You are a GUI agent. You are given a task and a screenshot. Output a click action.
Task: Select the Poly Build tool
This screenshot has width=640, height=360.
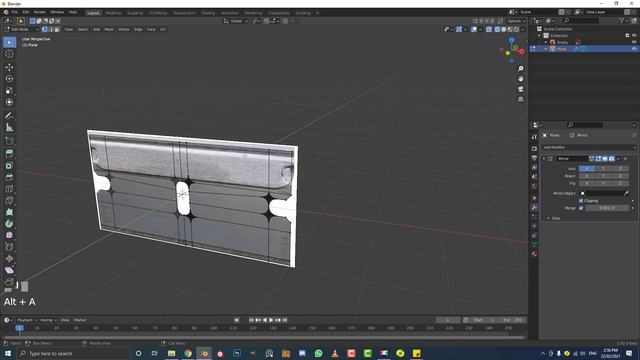9,212
